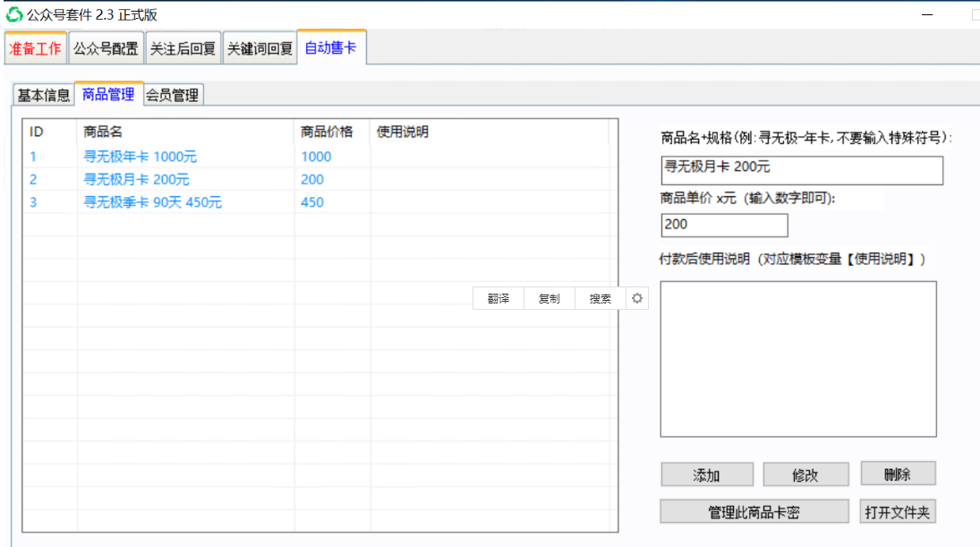Open the 关注后回复 tab
The height and width of the screenshot is (547, 980).
[x=183, y=48]
